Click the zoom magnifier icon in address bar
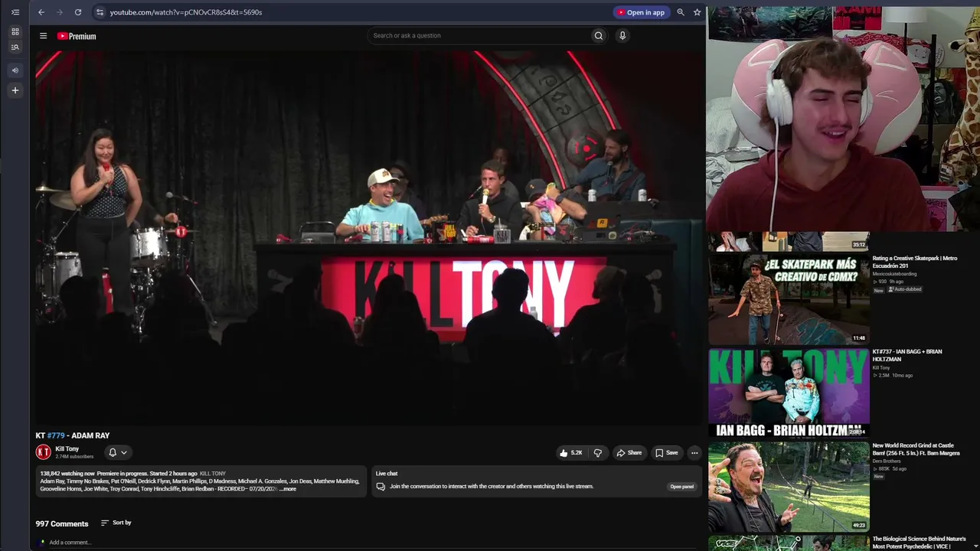Viewport: 980px width, 551px height. coord(681,12)
